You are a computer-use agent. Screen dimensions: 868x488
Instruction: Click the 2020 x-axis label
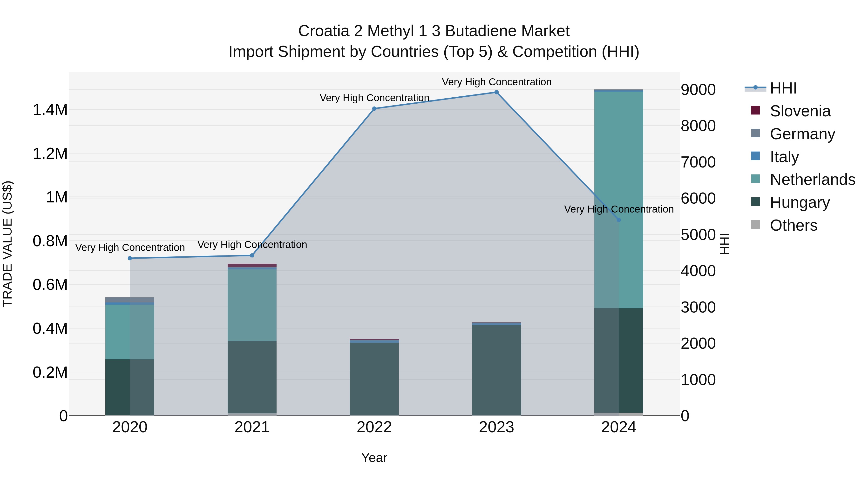tap(130, 427)
